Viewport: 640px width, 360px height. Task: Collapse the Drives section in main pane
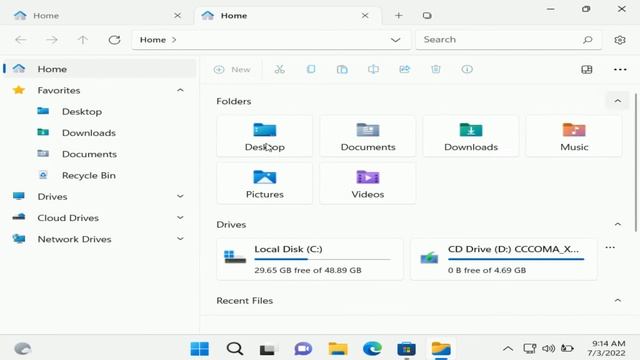tap(618, 224)
